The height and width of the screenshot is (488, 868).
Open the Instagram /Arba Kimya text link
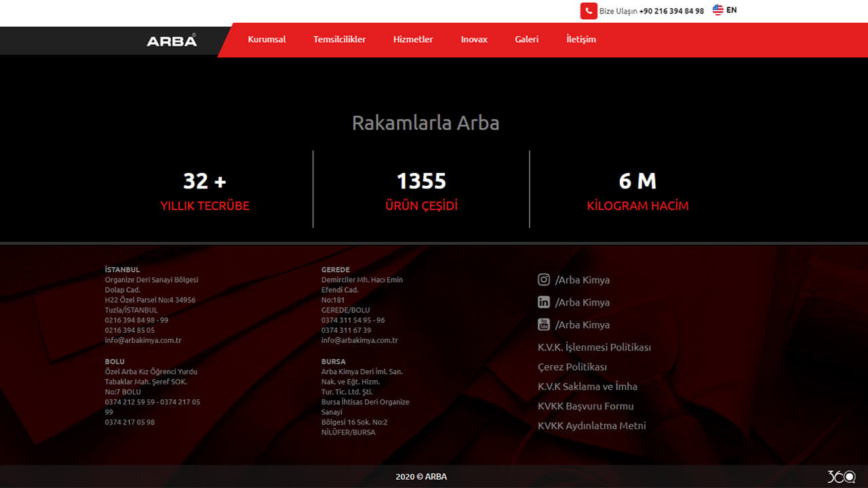tap(583, 279)
